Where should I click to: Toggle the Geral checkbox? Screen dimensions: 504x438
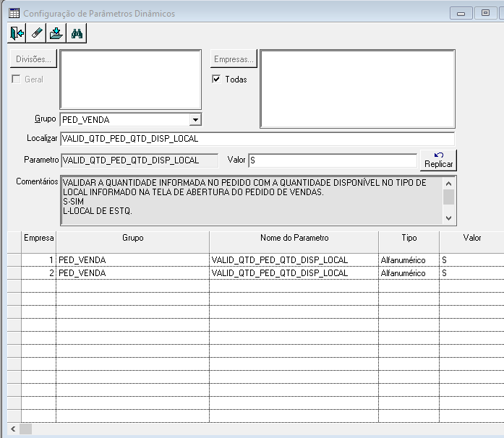click(x=16, y=79)
